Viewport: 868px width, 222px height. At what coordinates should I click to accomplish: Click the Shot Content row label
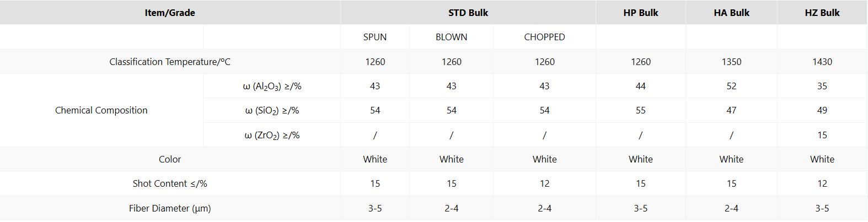point(170,183)
